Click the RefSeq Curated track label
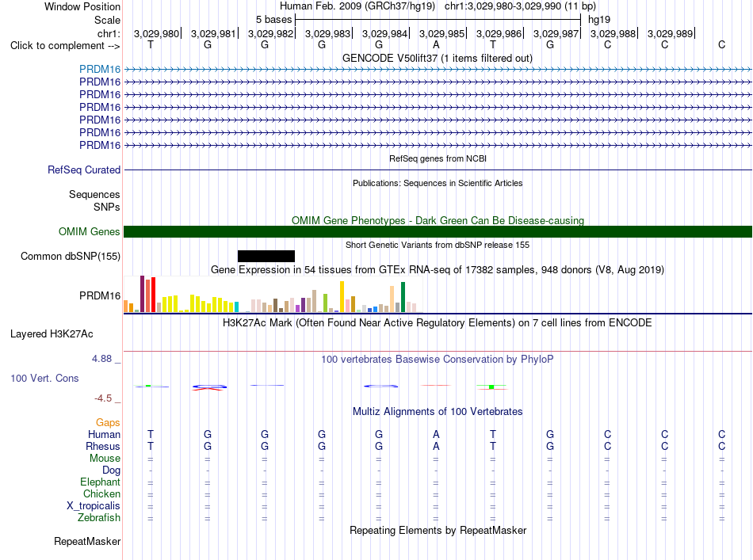The image size is (753, 560). coord(84,170)
